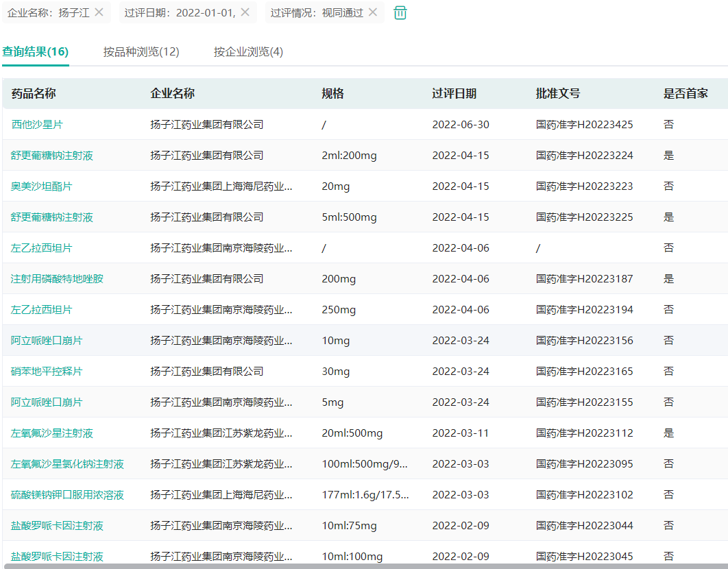The width and height of the screenshot is (728, 569).
Task: Open the 左氧氟沙星氯化钠注射液 link
Action: [x=67, y=464]
